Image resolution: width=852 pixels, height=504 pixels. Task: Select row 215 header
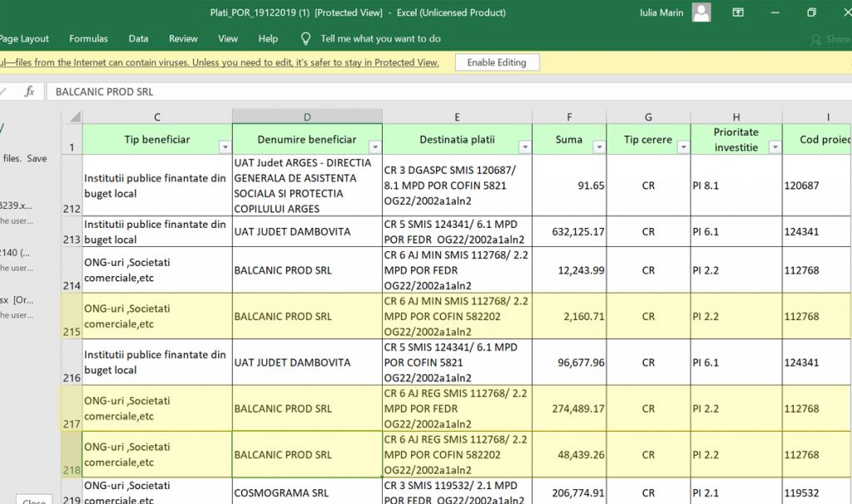[x=72, y=316]
